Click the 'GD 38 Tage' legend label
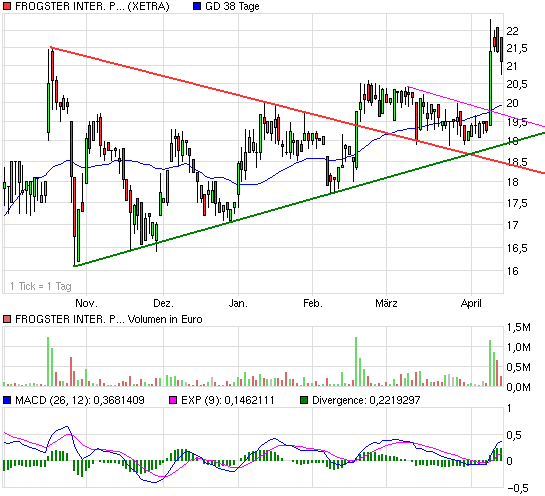 (232, 7)
